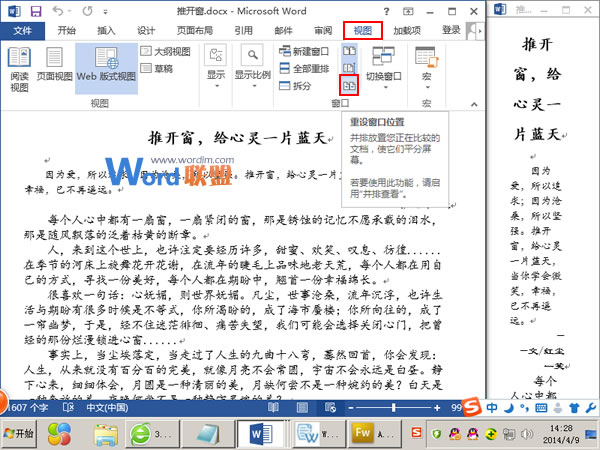Toggle the punctuation mode icon in IME bar

click(x=525, y=408)
